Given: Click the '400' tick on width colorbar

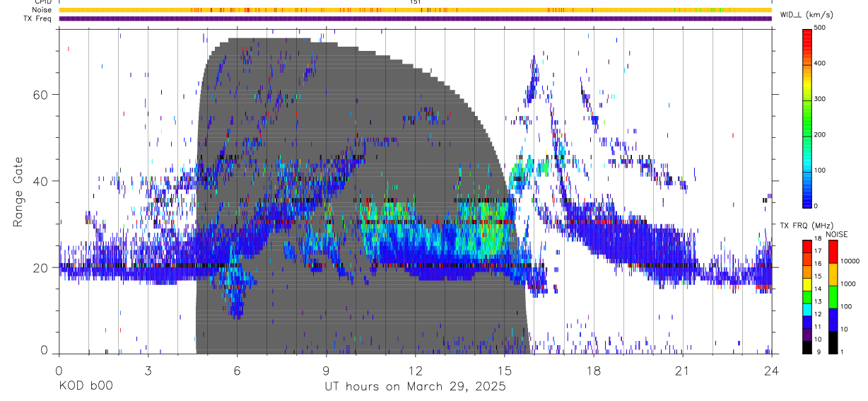Looking at the screenshot, I should click(820, 64).
